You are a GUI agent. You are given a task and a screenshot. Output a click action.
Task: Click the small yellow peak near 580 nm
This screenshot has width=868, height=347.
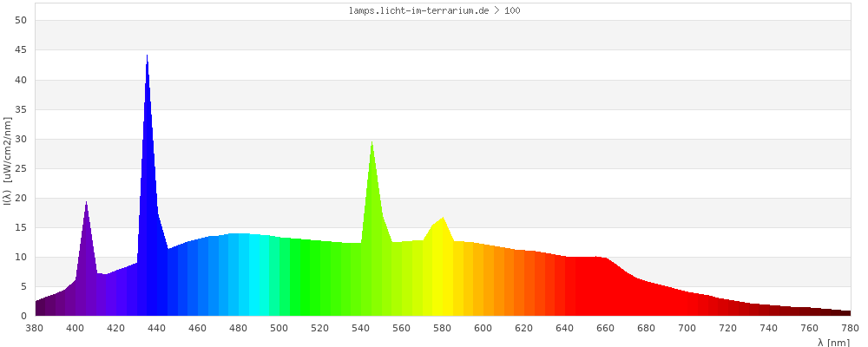(x=443, y=219)
